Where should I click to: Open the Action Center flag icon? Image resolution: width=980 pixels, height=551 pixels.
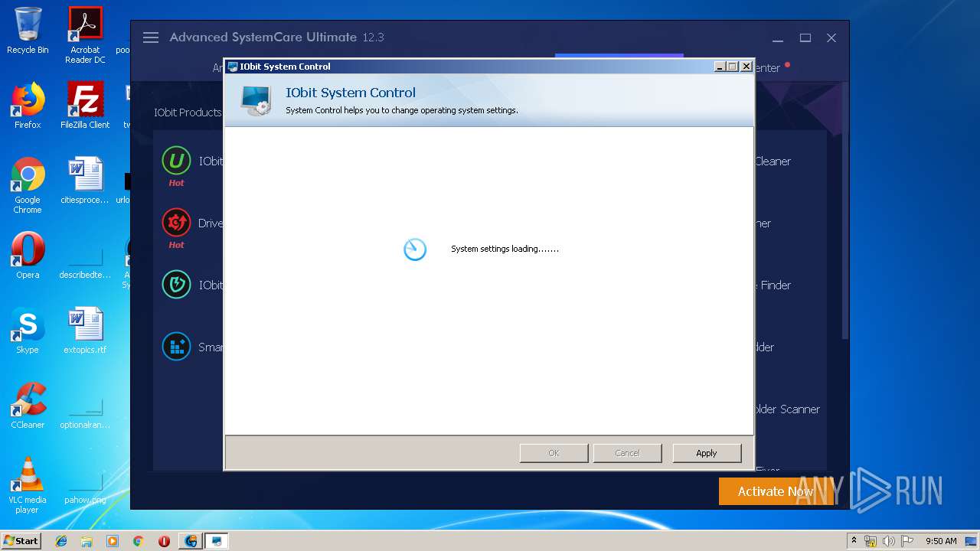907,541
